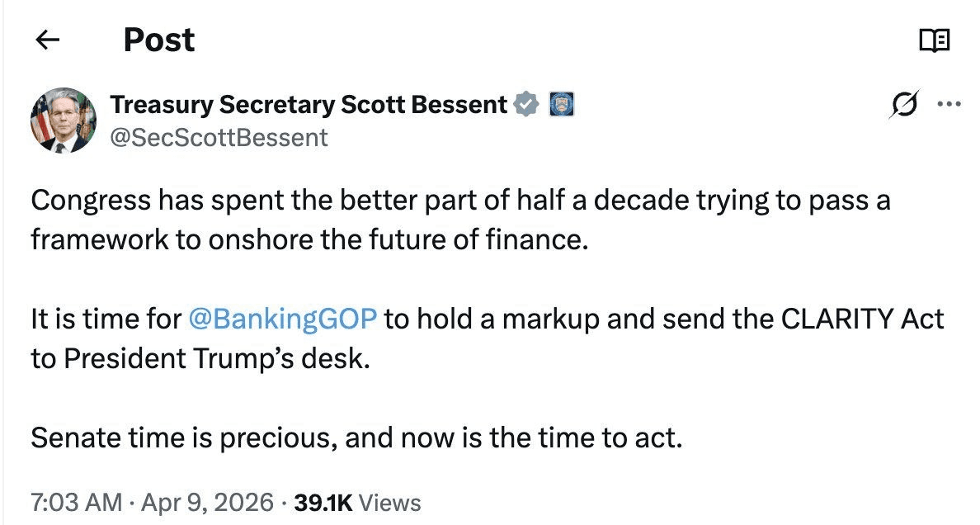Open reader view book icon

[934, 40]
